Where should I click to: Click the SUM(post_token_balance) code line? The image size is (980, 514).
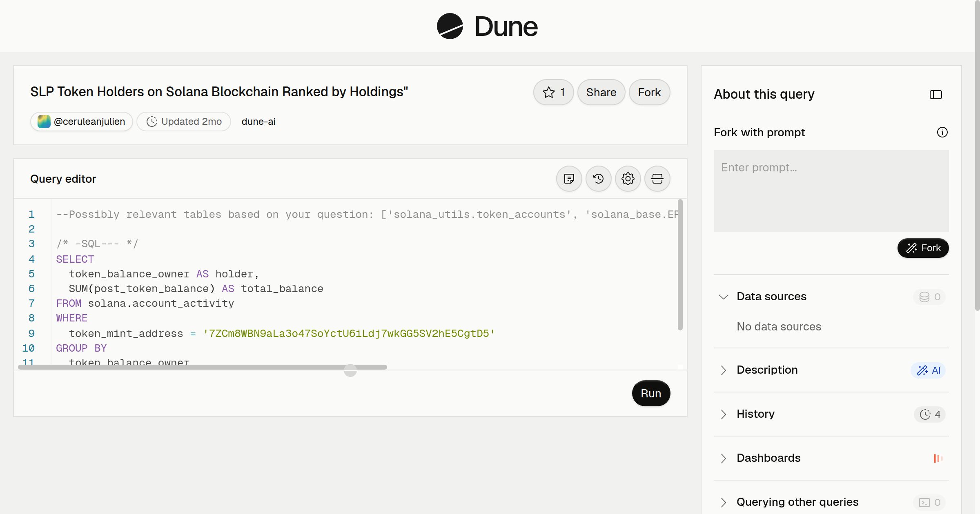pos(196,289)
